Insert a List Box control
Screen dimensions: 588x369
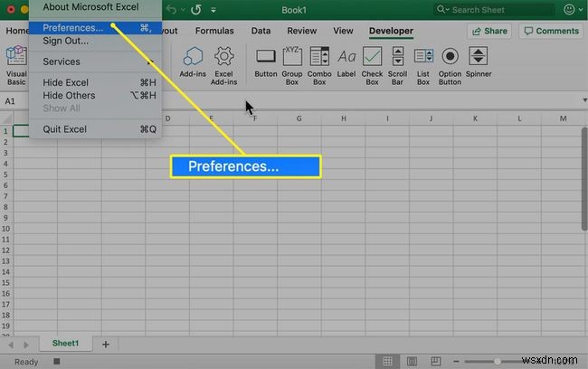(x=423, y=66)
